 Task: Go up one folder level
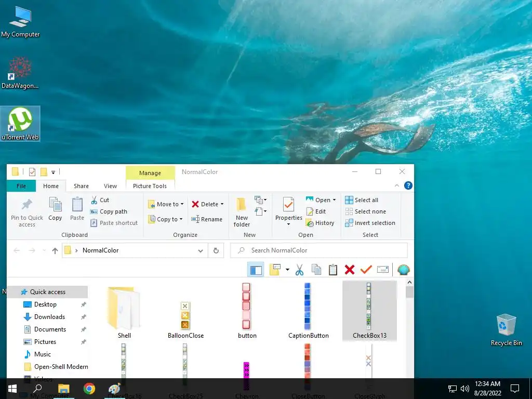coord(55,251)
